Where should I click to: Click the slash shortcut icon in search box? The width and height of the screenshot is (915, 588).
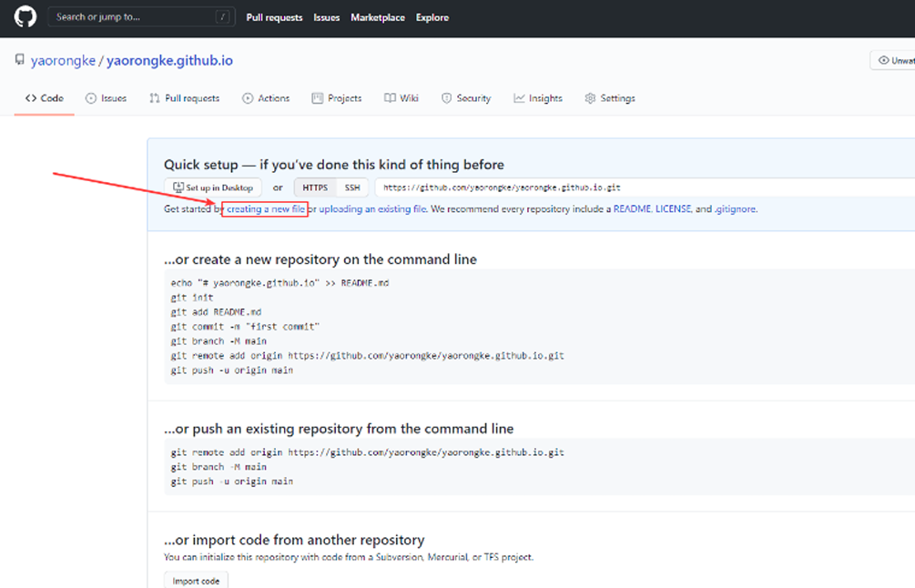click(222, 17)
